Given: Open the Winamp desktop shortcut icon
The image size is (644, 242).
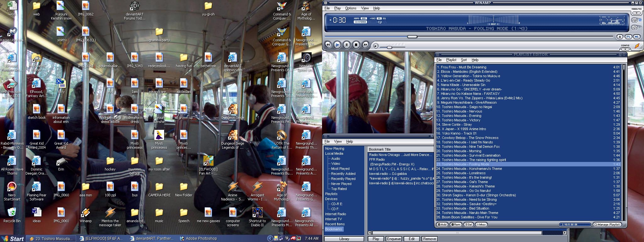Looking at the screenshot, I should [86, 216].
